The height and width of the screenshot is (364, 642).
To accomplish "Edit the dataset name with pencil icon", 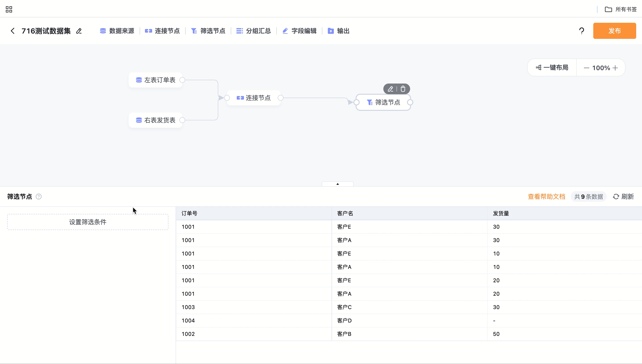I will pyautogui.click(x=79, y=31).
